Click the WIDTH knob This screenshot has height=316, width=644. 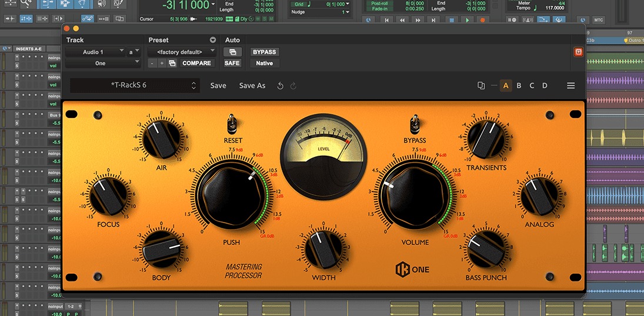(x=323, y=250)
